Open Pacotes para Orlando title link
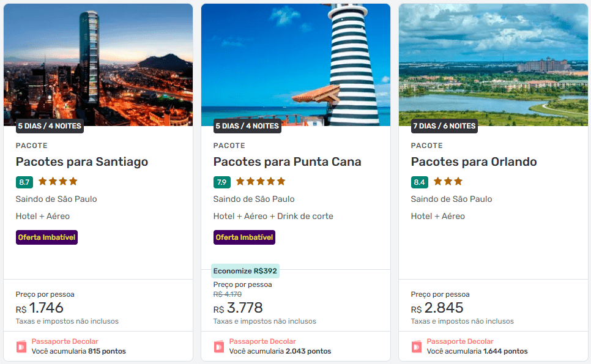This screenshot has height=364, width=591. [x=474, y=162]
